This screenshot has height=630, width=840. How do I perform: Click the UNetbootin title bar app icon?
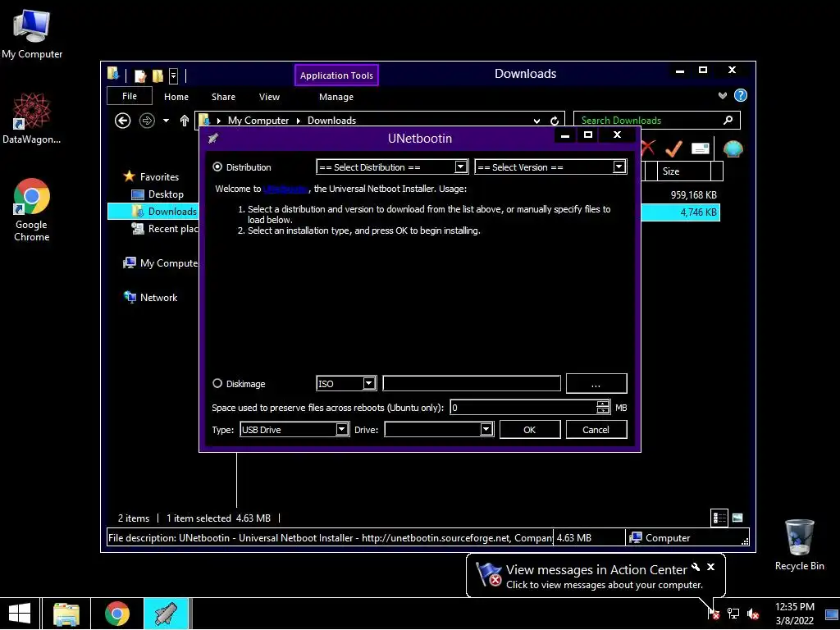click(213, 138)
